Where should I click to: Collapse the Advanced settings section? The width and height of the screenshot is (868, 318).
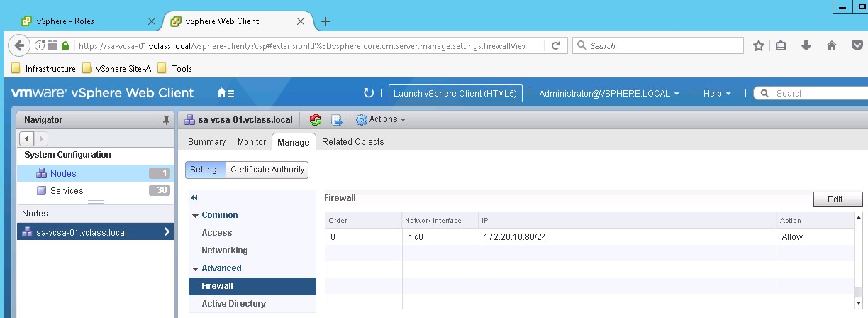195,268
